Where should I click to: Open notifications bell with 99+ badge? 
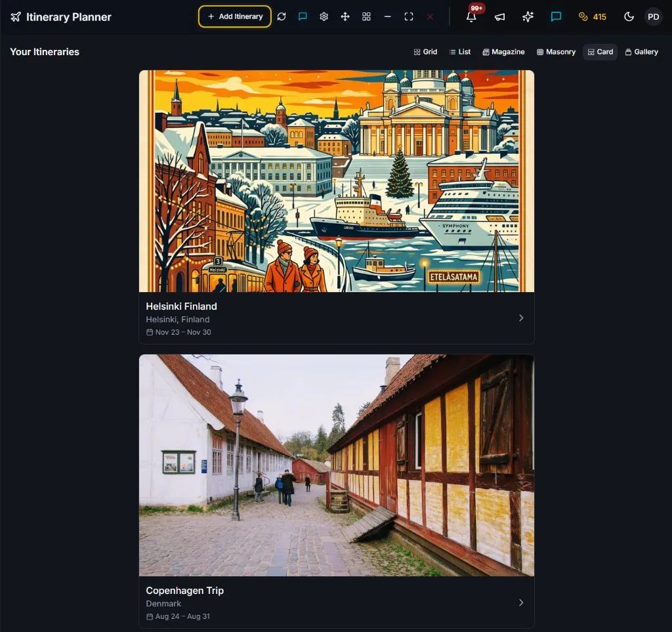471,16
